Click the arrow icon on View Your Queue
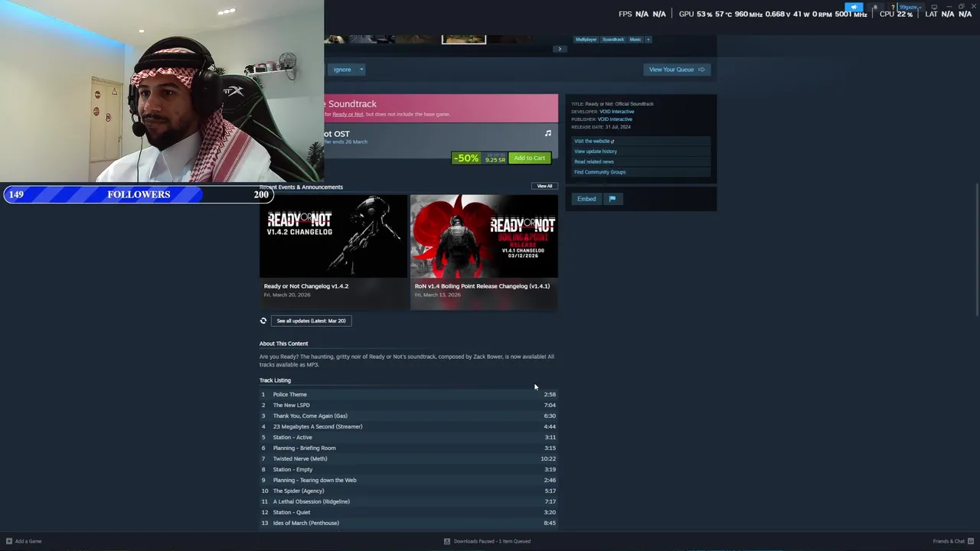The height and width of the screenshot is (551, 980). (701, 70)
